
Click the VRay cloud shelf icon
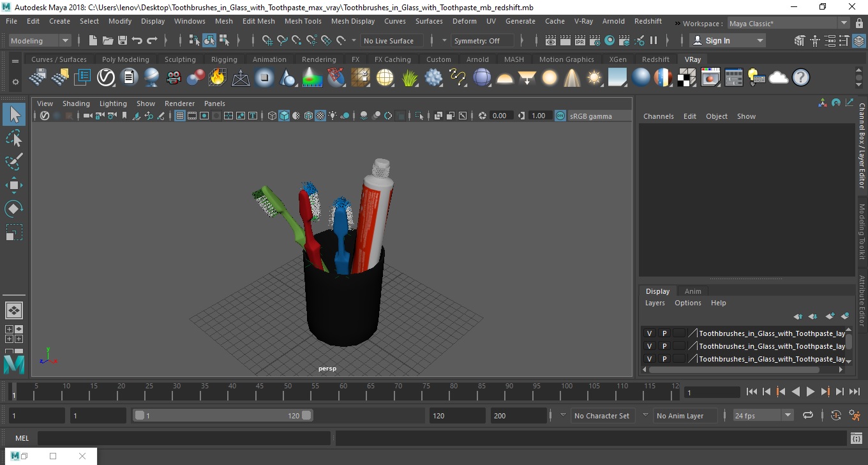[x=779, y=78]
